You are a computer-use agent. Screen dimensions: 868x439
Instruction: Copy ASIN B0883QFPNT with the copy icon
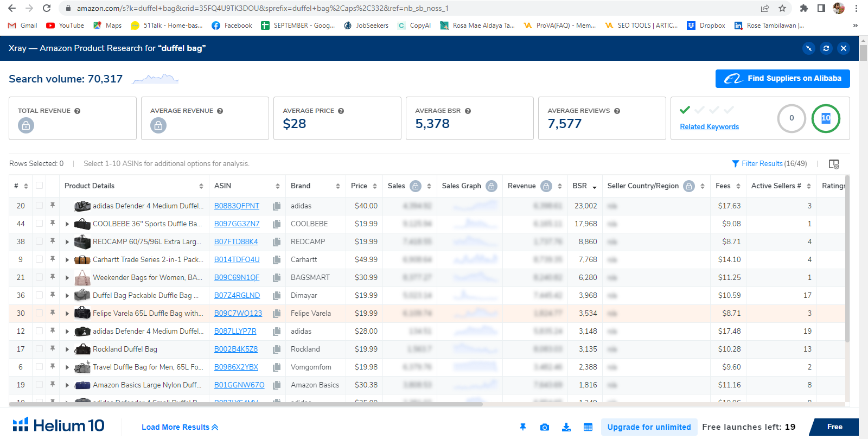click(277, 206)
